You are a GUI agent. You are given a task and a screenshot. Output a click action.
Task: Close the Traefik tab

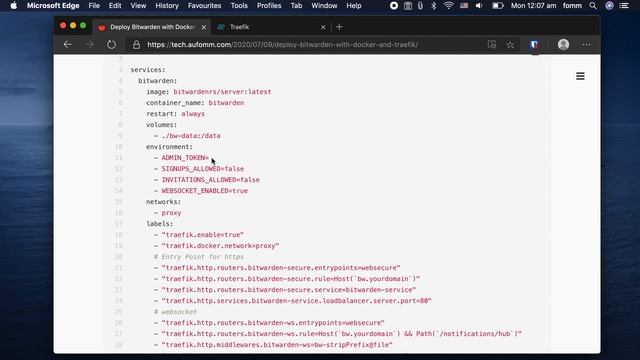pyautogui.click(x=323, y=27)
